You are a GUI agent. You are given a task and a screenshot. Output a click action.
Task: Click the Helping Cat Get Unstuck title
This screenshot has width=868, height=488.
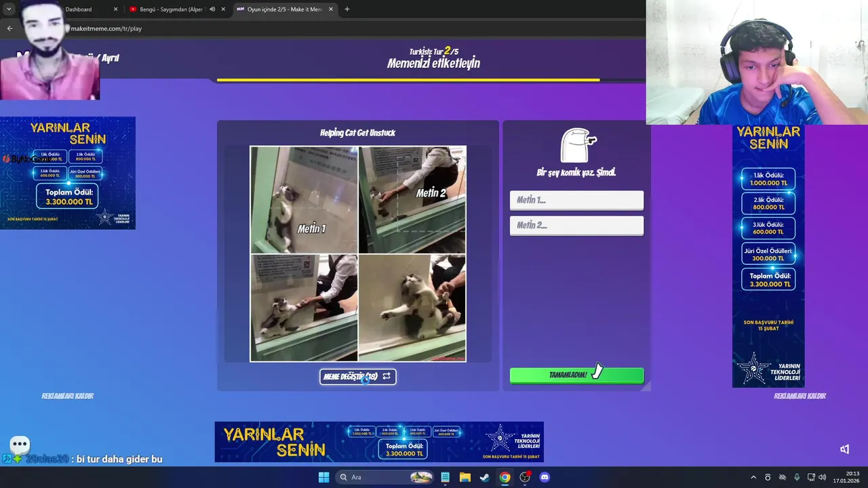tap(357, 133)
